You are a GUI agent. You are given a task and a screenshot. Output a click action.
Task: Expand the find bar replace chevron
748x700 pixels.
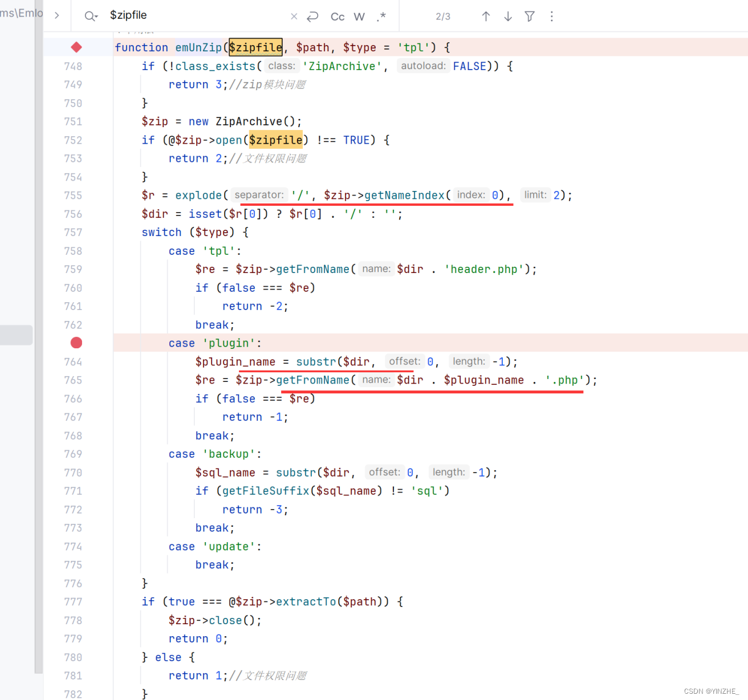pos(56,15)
